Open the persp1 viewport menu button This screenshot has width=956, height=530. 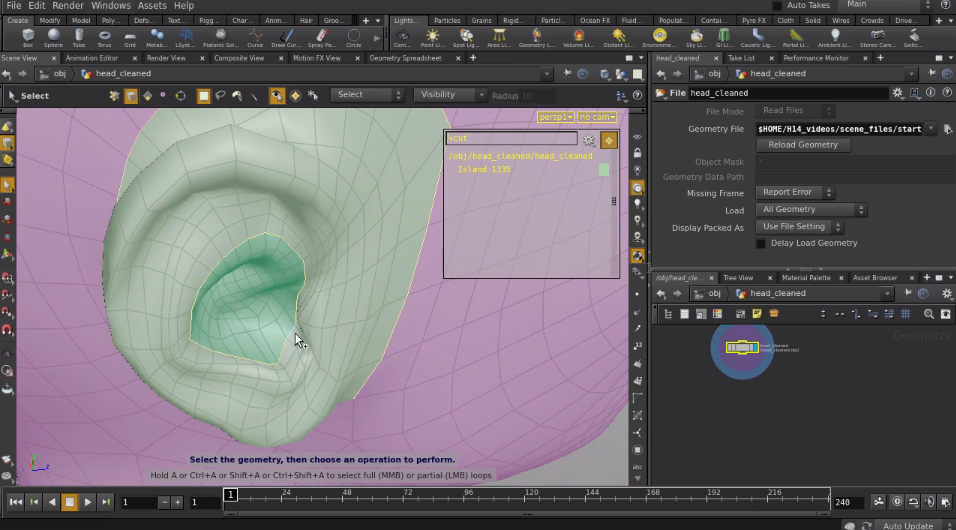555,117
